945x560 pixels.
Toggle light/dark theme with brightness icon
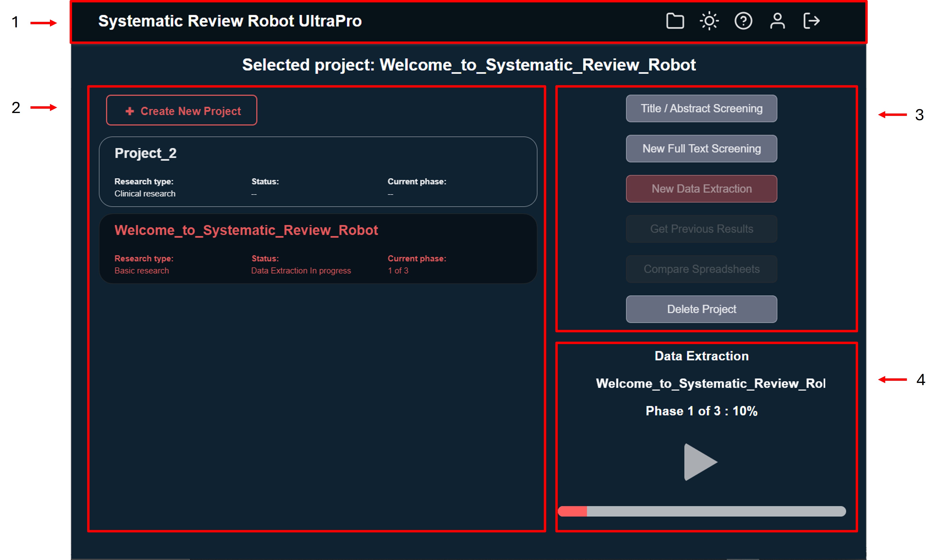709,21
